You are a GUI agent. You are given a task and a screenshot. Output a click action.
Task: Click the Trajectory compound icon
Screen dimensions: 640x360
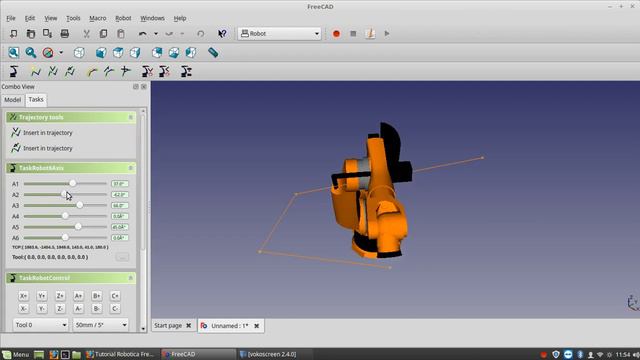coord(125,71)
